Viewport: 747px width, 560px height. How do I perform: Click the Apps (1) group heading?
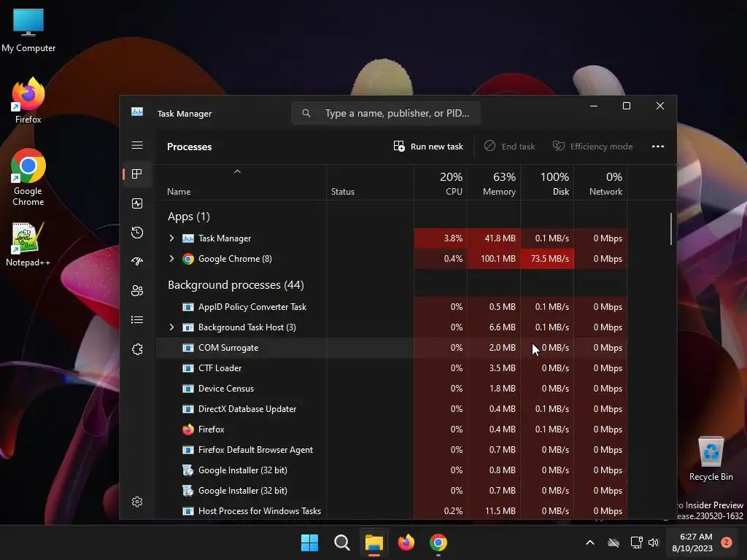click(189, 217)
